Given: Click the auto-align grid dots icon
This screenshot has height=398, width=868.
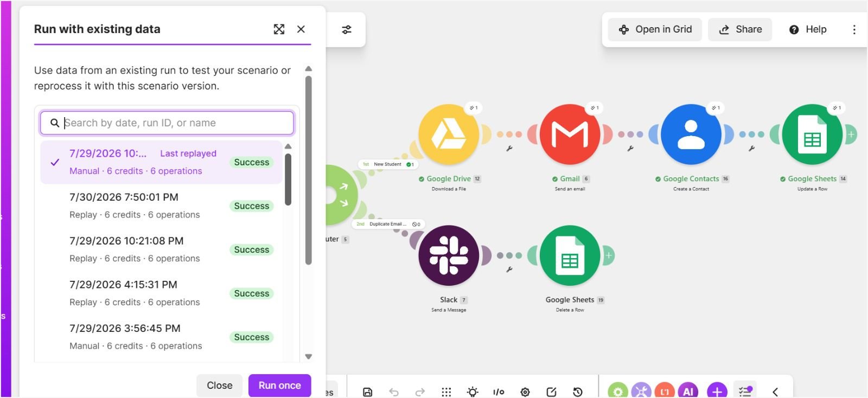Looking at the screenshot, I should coord(446,391).
